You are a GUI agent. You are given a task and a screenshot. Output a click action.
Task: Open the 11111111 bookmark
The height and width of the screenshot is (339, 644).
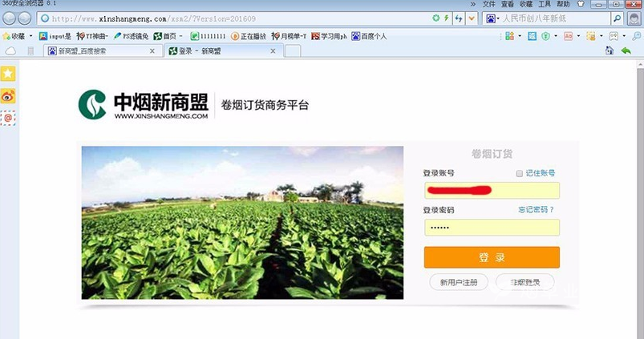point(208,36)
